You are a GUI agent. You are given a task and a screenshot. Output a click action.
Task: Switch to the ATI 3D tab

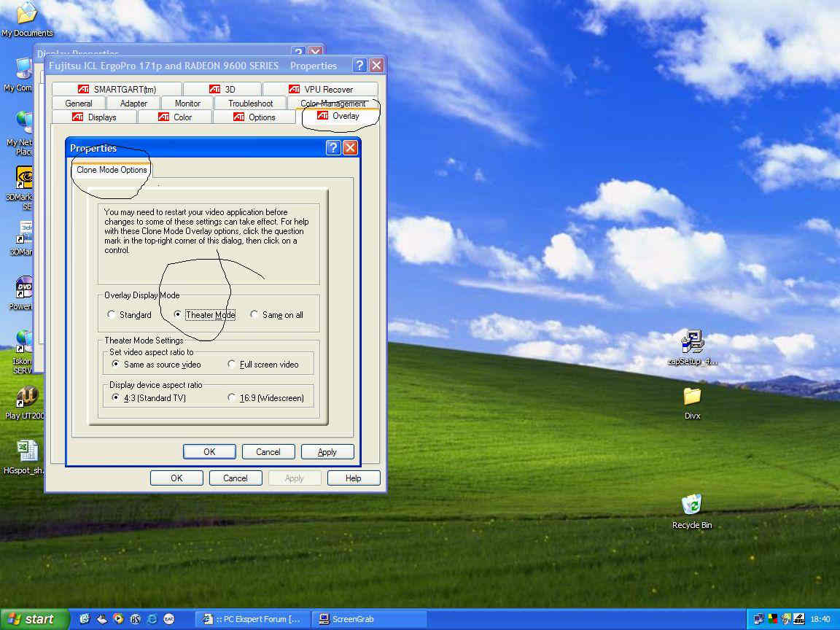(222, 90)
